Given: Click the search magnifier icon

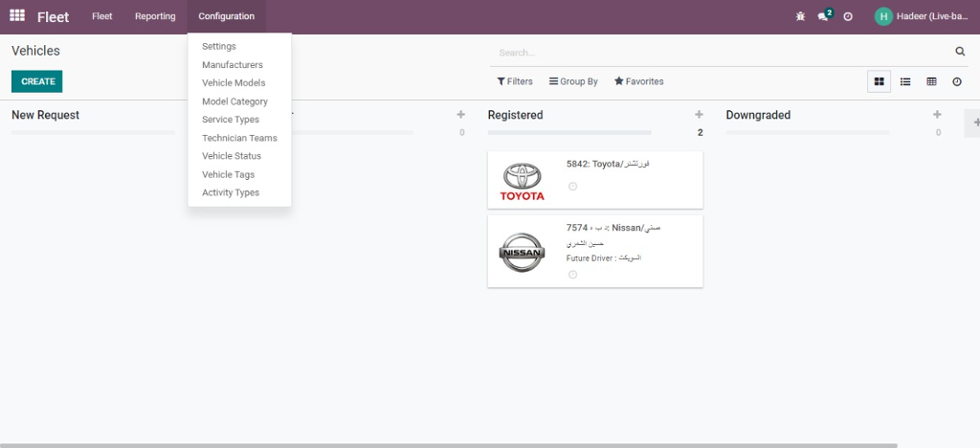Looking at the screenshot, I should coord(960,52).
